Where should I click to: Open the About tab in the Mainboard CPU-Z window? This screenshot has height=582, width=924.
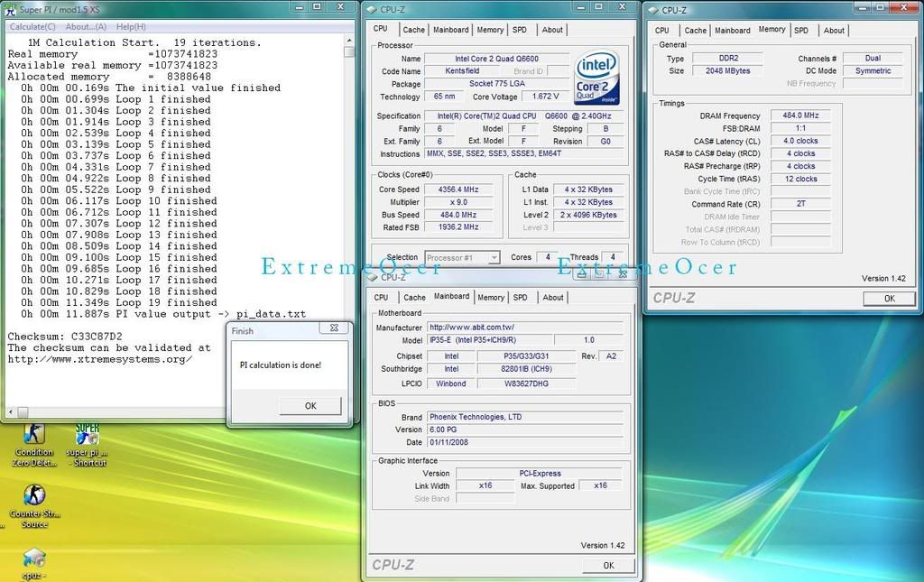coord(553,297)
